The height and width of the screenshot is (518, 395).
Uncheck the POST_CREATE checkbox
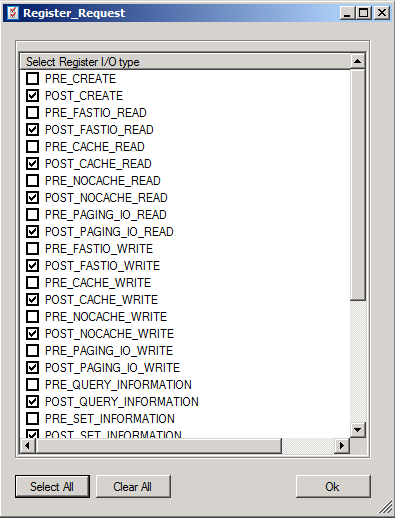click(x=32, y=96)
